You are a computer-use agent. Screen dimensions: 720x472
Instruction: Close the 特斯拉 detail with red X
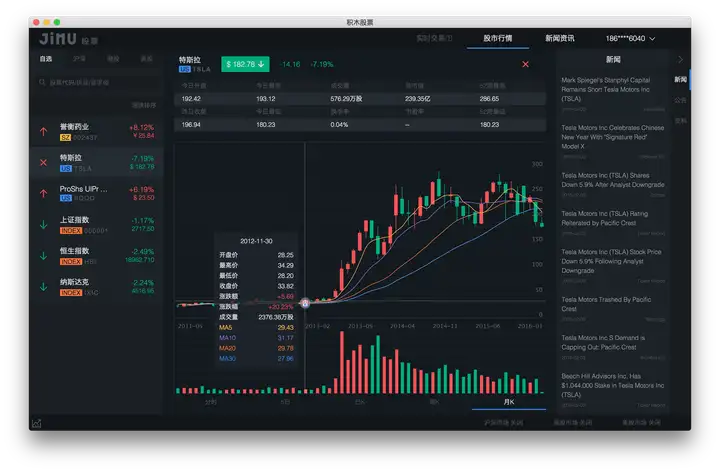[x=525, y=64]
